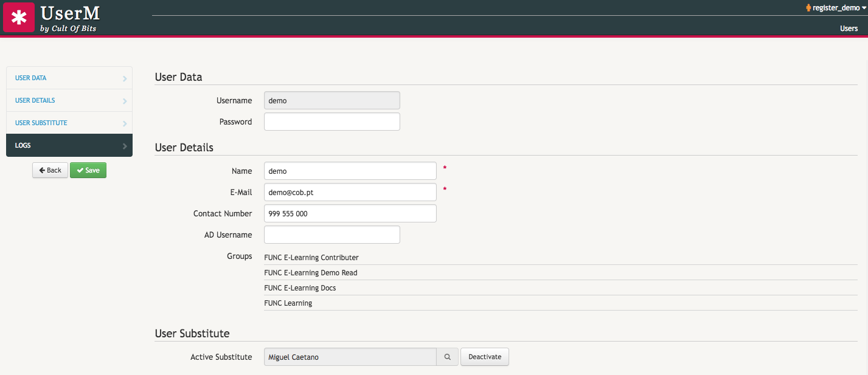Click the UserM by Cult Of Bits title
868x375 pixels.
pyautogui.click(x=70, y=18)
